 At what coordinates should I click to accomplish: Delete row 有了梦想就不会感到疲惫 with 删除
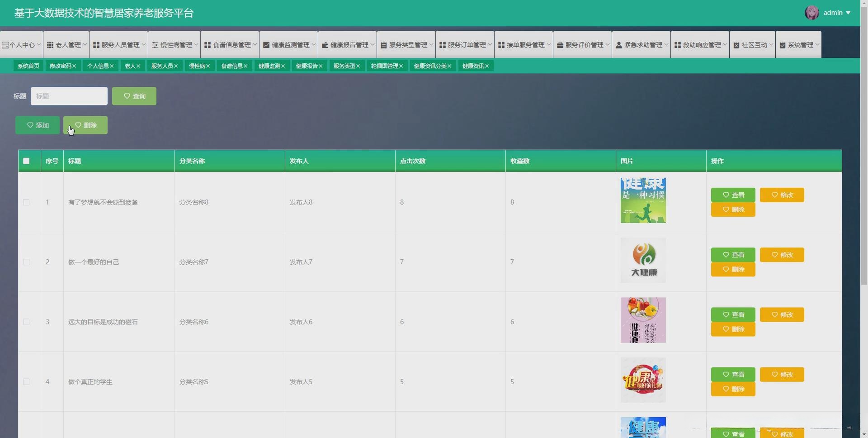pos(733,209)
